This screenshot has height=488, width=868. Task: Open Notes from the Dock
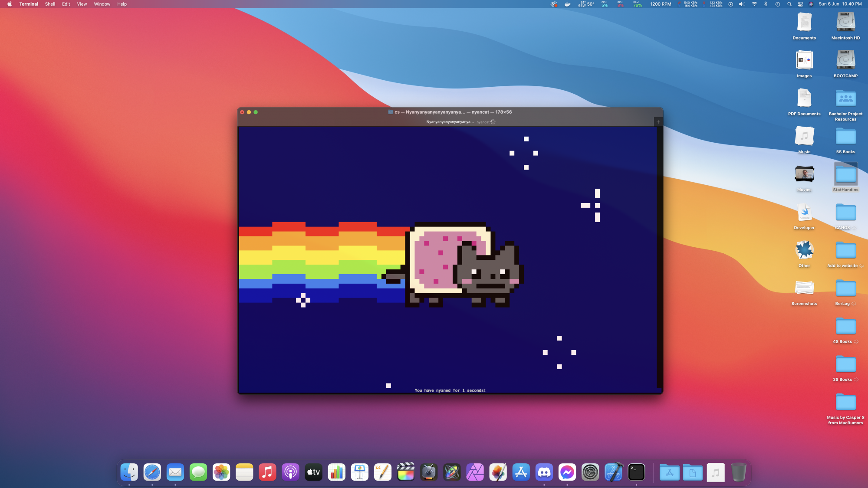point(244,472)
